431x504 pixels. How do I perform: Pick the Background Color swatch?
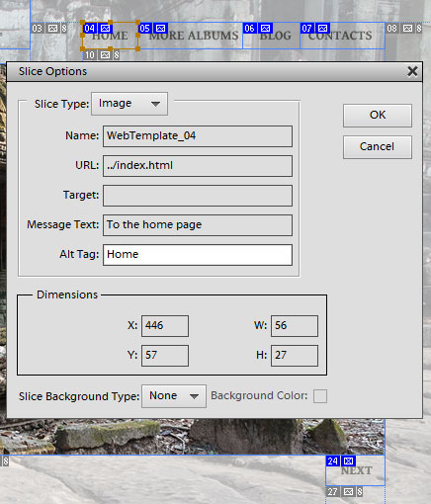point(320,396)
